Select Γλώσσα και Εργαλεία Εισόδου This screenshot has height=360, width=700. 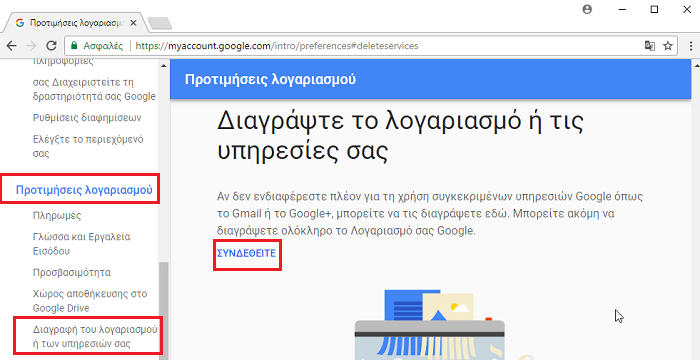[x=82, y=244]
